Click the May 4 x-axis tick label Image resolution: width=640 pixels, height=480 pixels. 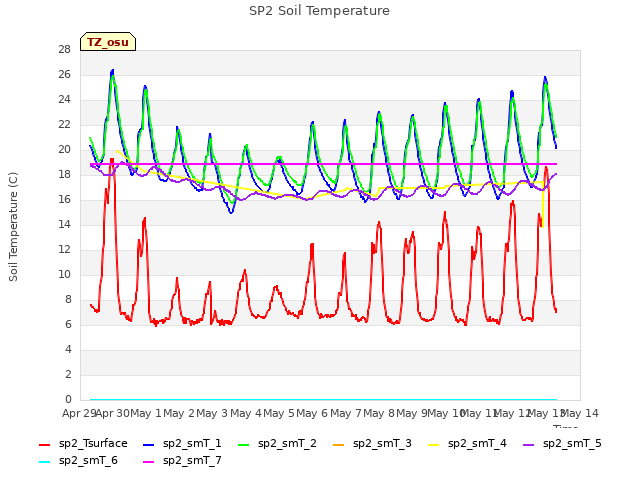point(246,413)
